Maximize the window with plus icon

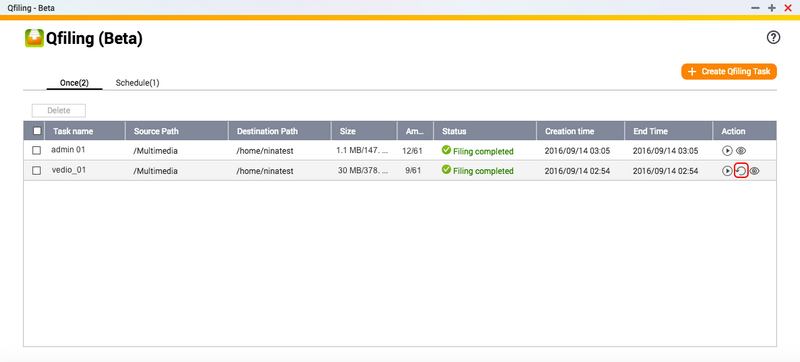coord(772,8)
